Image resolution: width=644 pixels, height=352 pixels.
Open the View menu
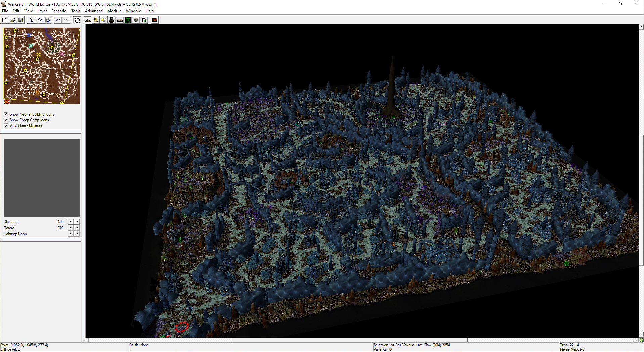pos(28,11)
